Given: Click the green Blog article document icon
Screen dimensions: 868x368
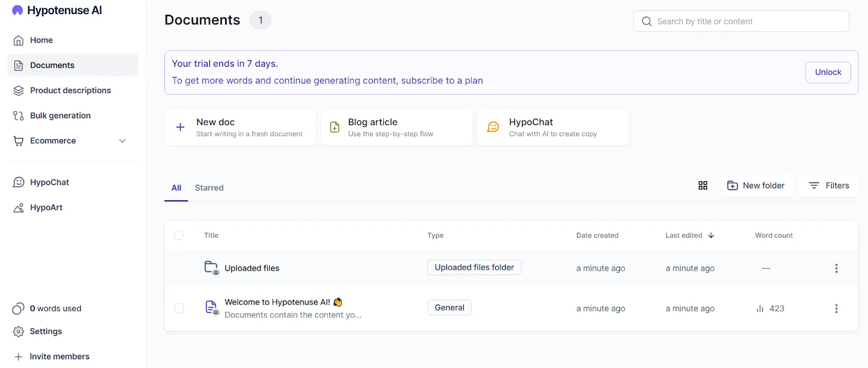Looking at the screenshot, I should pyautogui.click(x=335, y=127).
